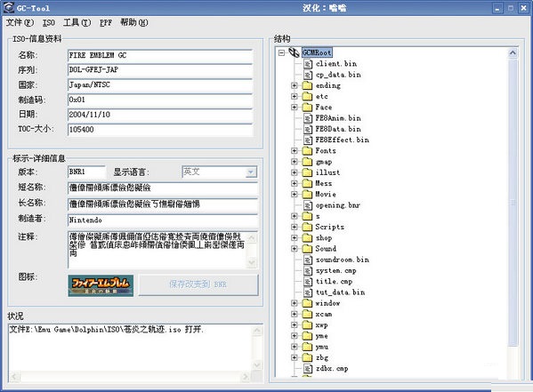This screenshot has width=533, height=392.
Task: Expand the etc folder
Action: pos(295,97)
